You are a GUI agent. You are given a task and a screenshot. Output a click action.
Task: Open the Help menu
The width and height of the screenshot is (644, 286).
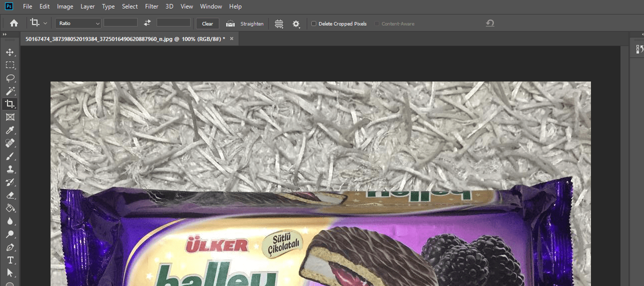click(235, 6)
